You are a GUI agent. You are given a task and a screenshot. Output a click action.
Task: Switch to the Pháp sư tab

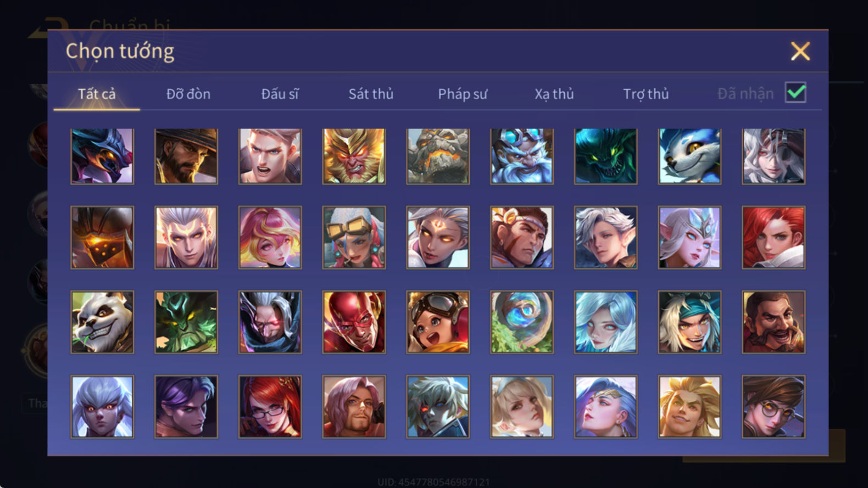pos(463,94)
